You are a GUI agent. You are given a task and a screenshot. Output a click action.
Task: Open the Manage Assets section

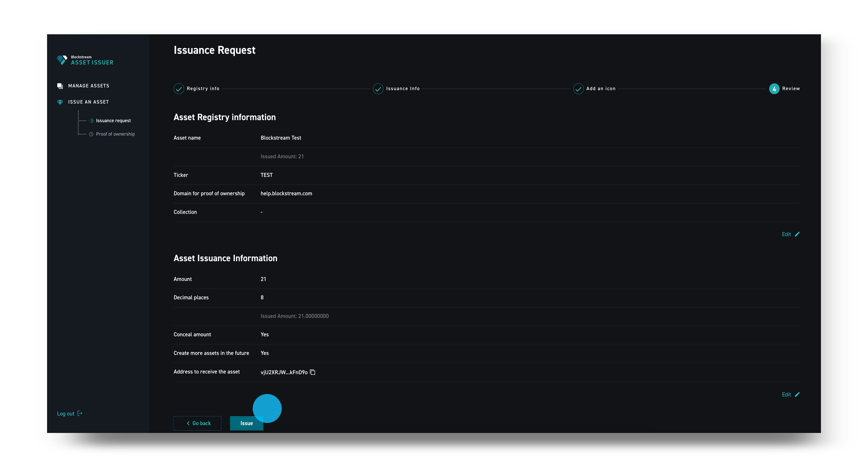pyautogui.click(x=88, y=85)
